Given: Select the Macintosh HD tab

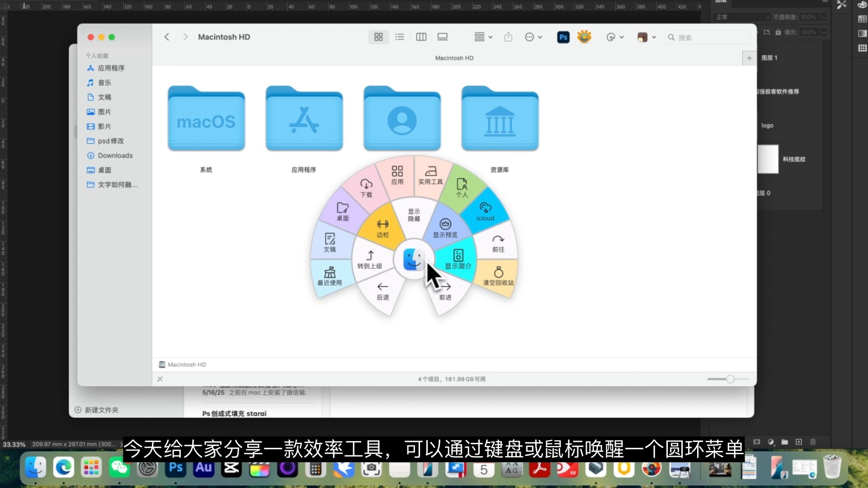Looking at the screenshot, I should (454, 58).
